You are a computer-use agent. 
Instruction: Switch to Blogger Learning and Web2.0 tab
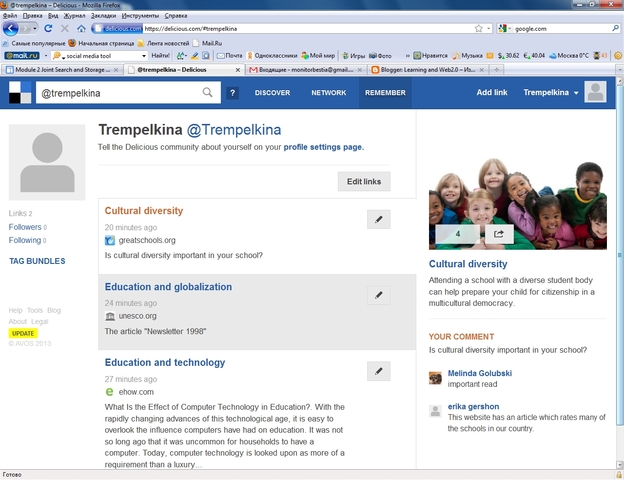coord(427,70)
